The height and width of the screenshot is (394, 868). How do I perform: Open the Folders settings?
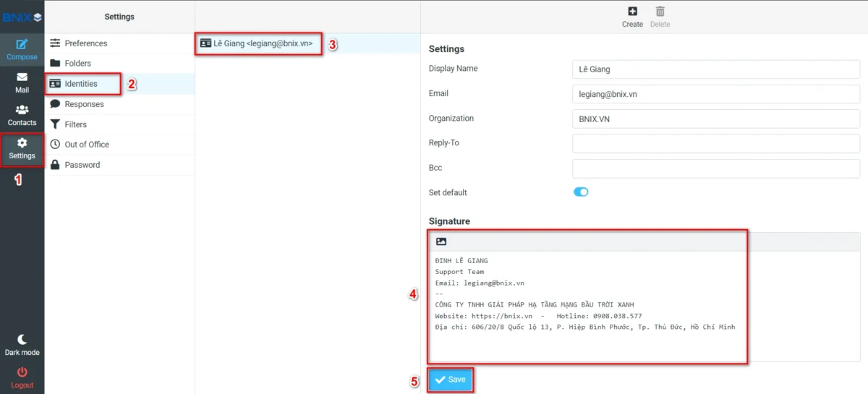pyautogui.click(x=120, y=64)
